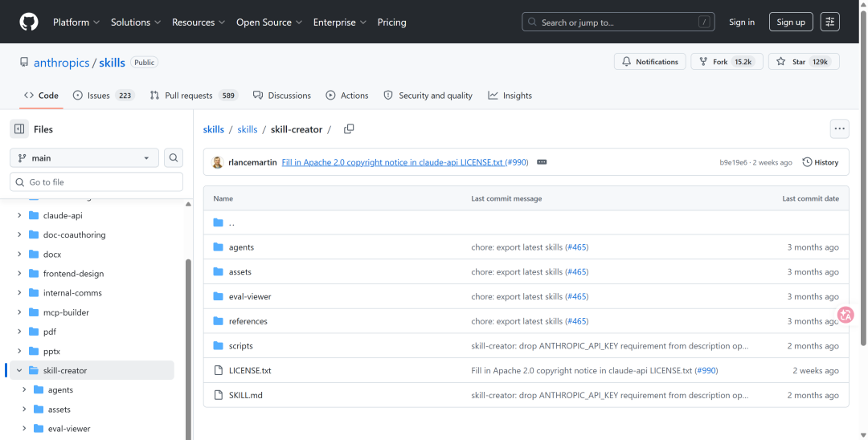Image resolution: width=868 pixels, height=440 pixels.
Task: Click skills repository name link
Action: click(112, 63)
